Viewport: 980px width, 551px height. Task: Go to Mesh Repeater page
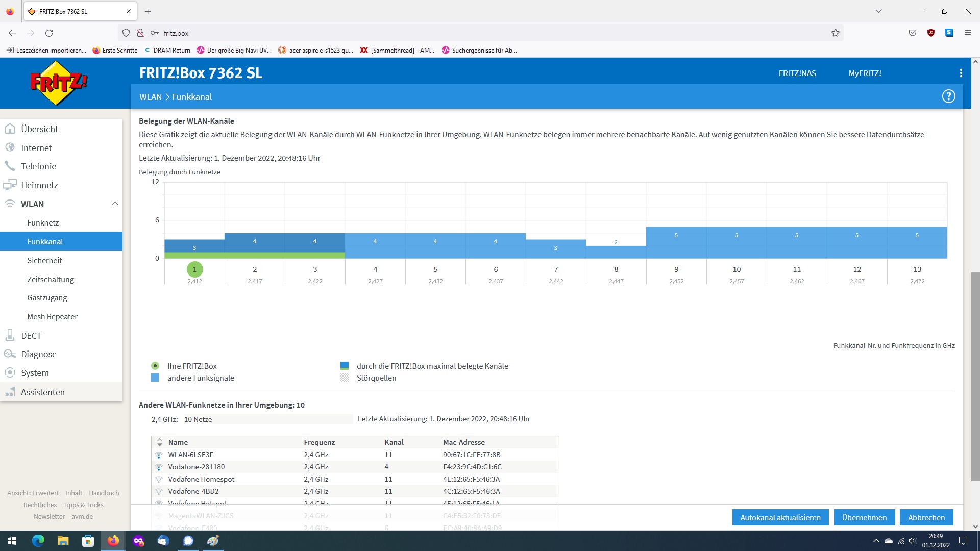point(52,316)
